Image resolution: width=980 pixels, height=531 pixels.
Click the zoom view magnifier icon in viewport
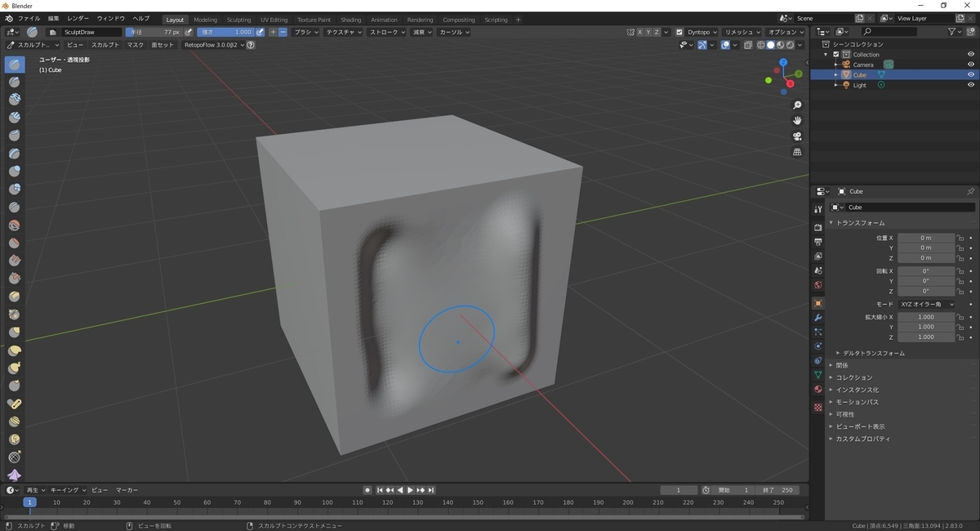click(797, 105)
